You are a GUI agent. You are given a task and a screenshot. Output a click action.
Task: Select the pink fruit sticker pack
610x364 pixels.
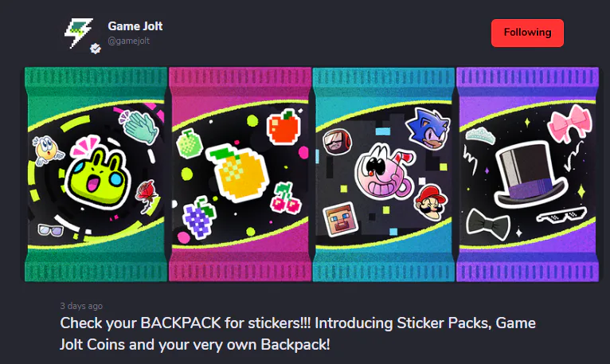(x=240, y=174)
